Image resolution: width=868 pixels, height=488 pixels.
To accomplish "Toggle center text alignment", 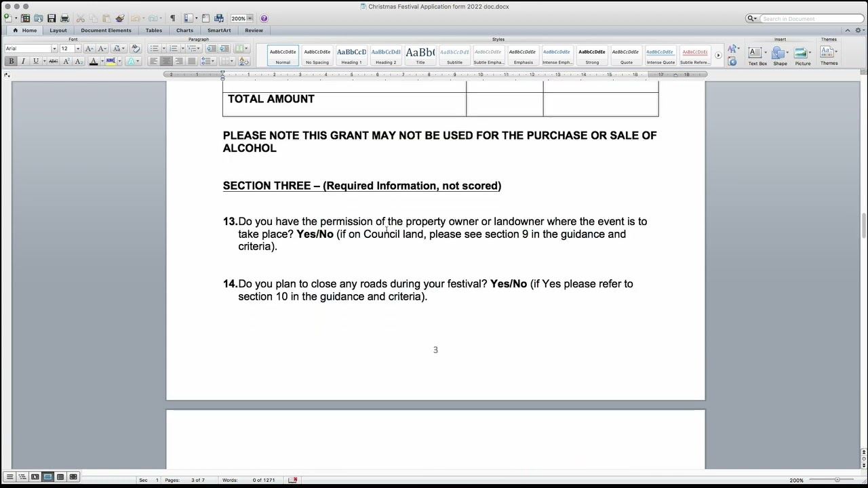I will pyautogui.click(x=166, y=61).
